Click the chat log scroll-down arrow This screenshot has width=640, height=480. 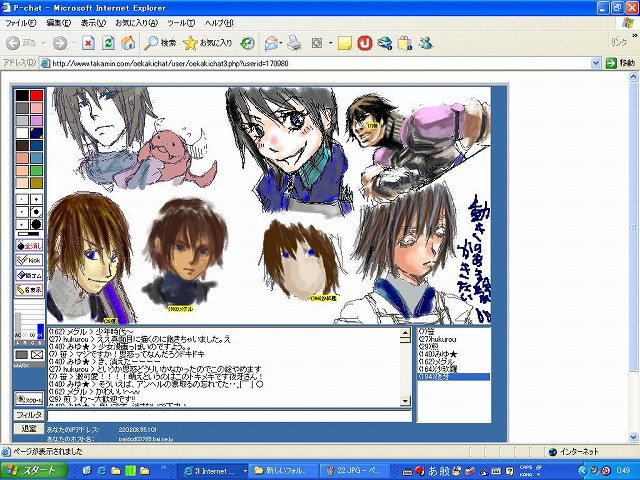pyautogui.click(x=405, y=401)
